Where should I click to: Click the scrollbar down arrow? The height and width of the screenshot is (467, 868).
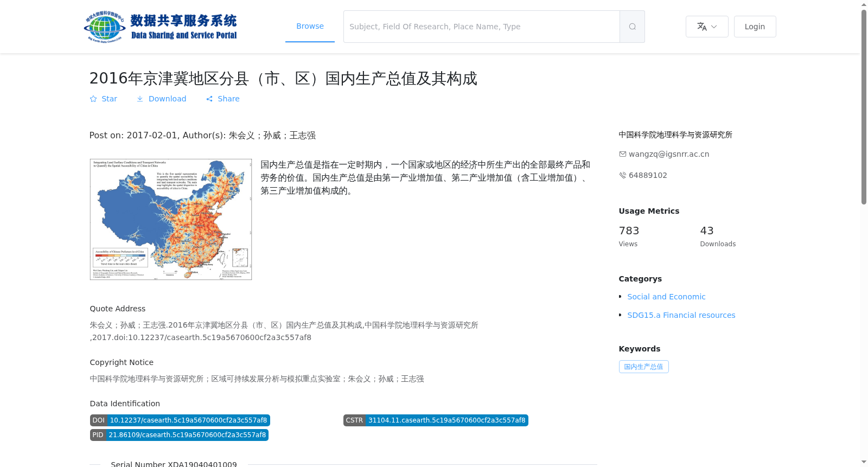click(864, 462)
